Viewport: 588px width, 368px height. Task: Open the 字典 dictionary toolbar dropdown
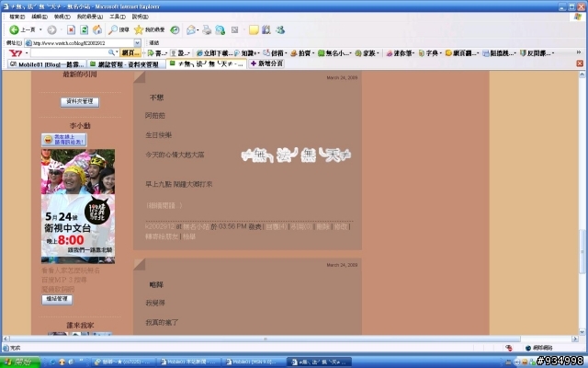tap(430, 53)
